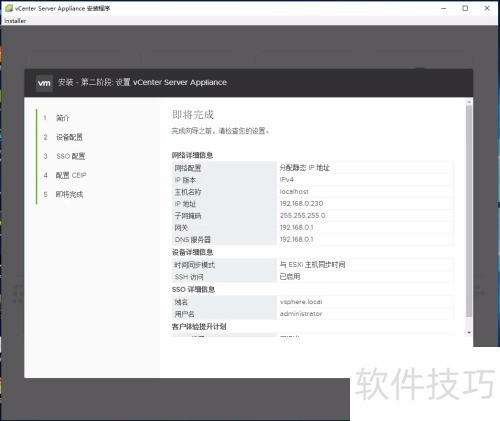Click the 与 ESXi 主机同步时间 value

click(x=312, y=265)
